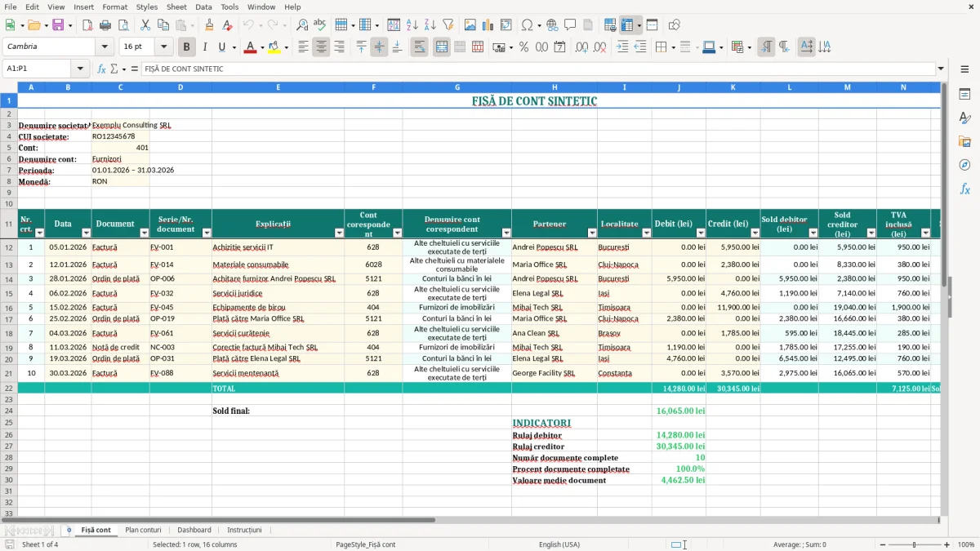Insert special character Omega icon

pos(527,25)
